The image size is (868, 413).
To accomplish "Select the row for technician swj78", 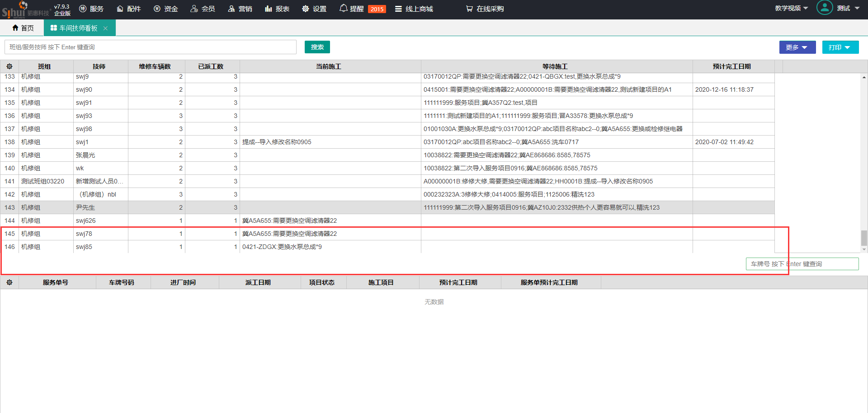I will 84,234.
